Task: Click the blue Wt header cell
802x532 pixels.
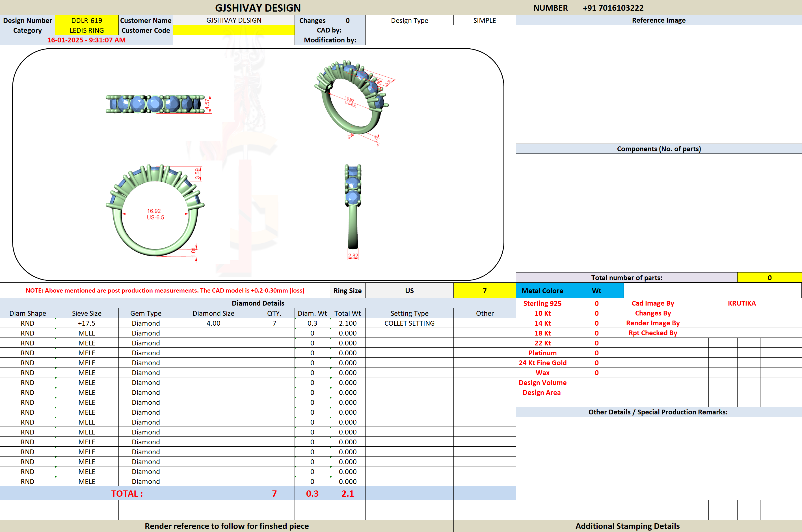Action: tap(596, 291)
